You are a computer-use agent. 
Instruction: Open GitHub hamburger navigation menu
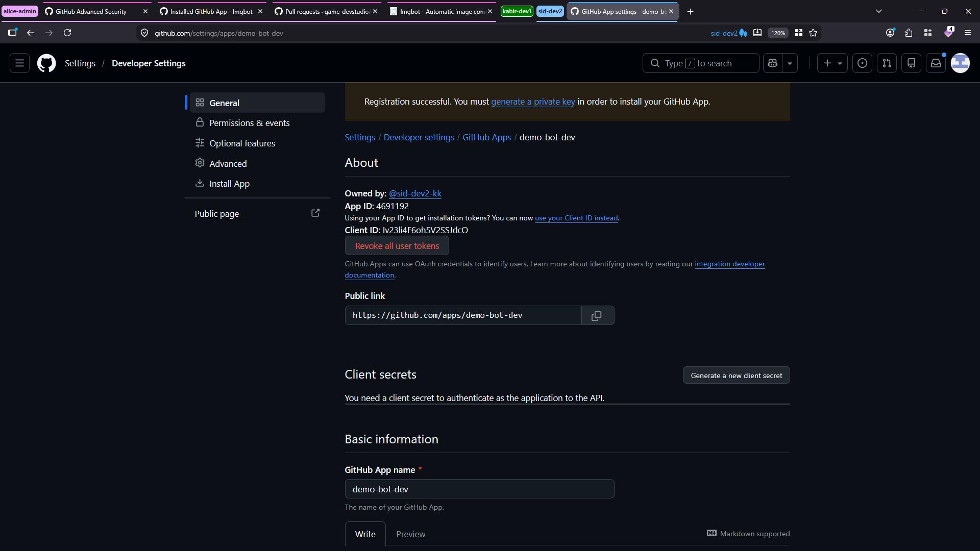19,63
